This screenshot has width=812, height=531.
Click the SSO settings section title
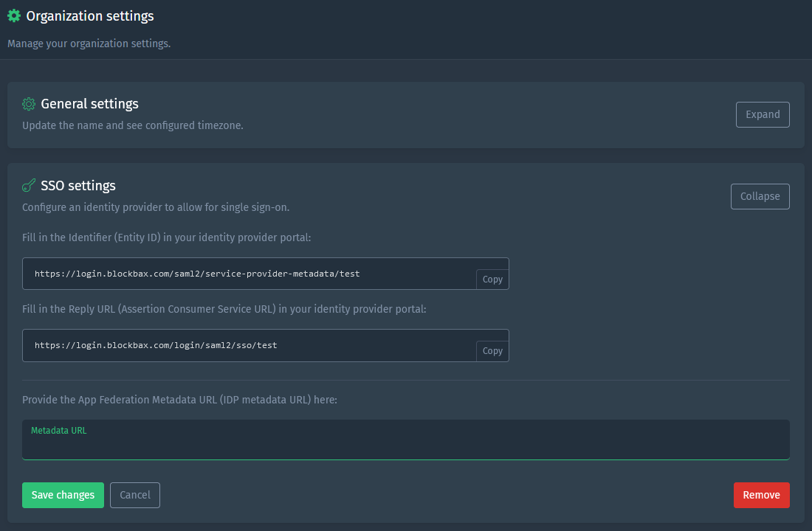pos(78,185)
